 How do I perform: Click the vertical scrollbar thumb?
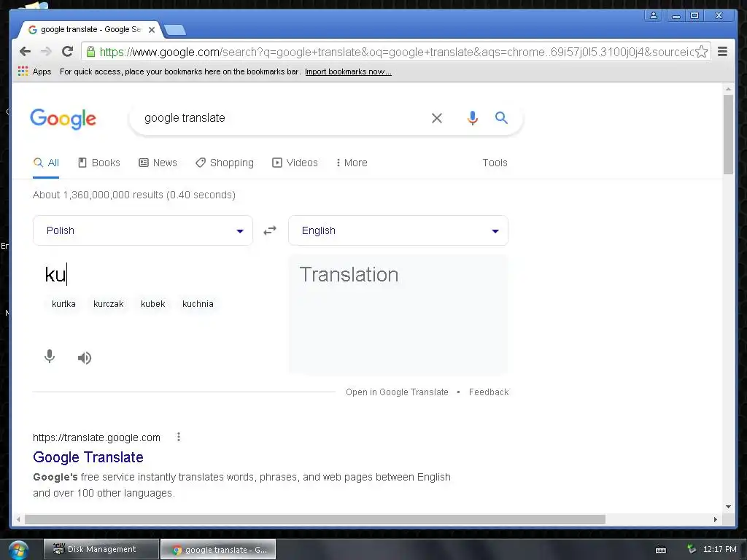pos(727,134)
